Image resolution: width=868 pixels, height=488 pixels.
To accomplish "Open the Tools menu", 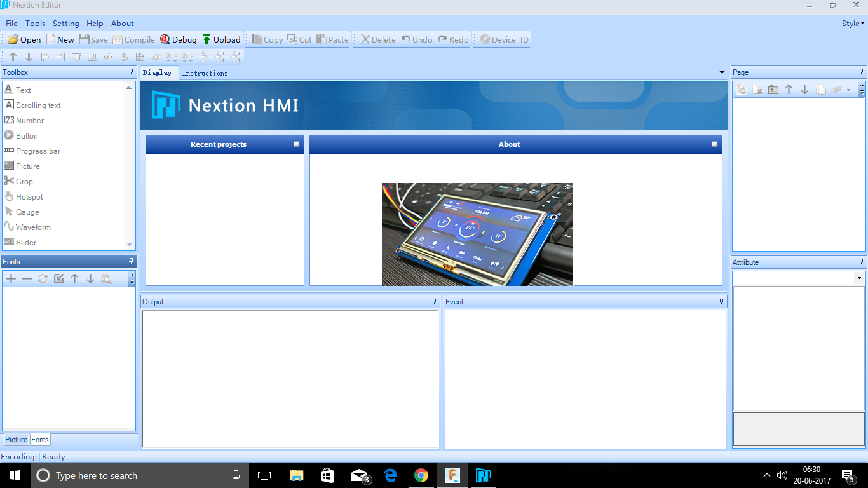I will [x=35, y=23].
